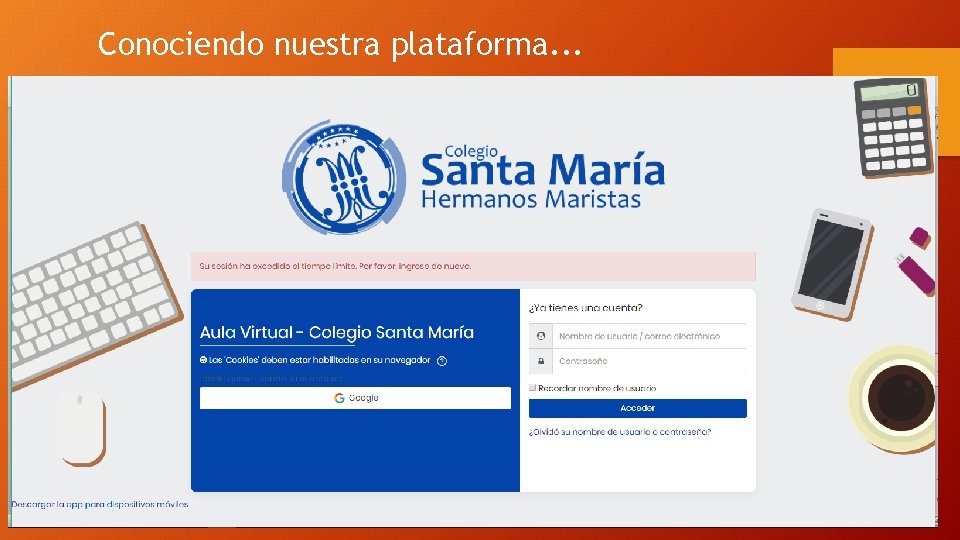The width and height of the screenshot is (960, 540).
Task: Click the ¿Ya tienes una cuenta? text
Action: 586,307
